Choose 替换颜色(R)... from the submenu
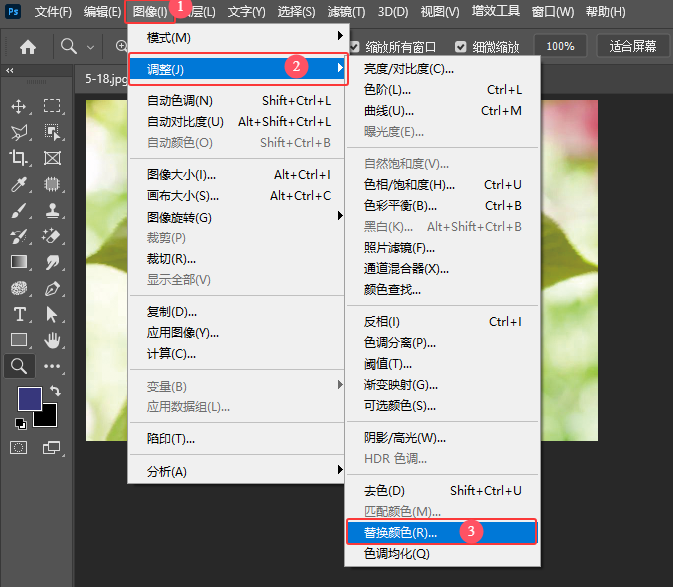 pyautogui.click(x=442, y=532)
